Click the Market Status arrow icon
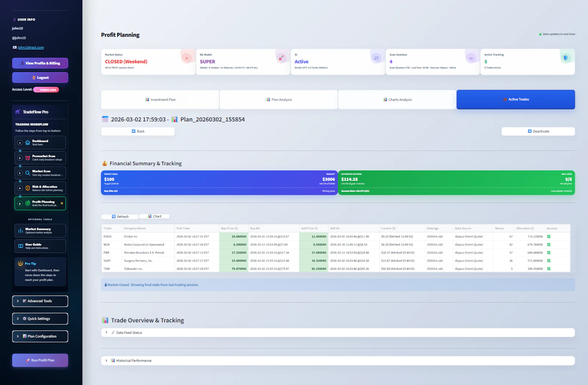Viewport: 588px width, 385px height. [186, 58]
